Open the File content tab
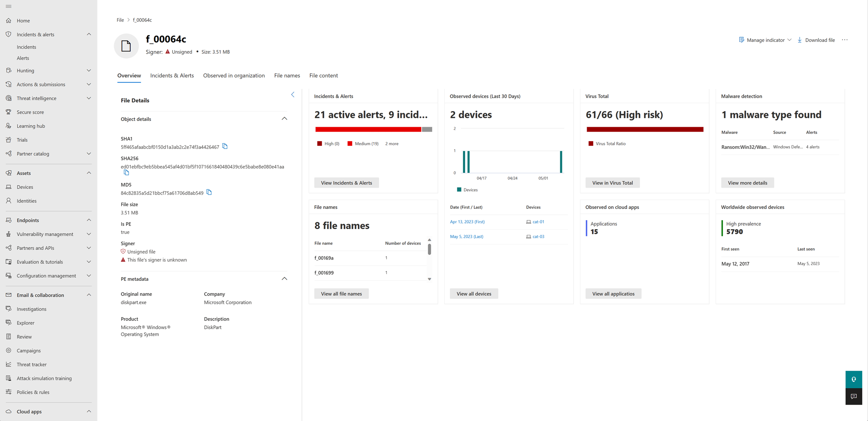This screenshot has width=868, height=421. click(x=323, y=75)
